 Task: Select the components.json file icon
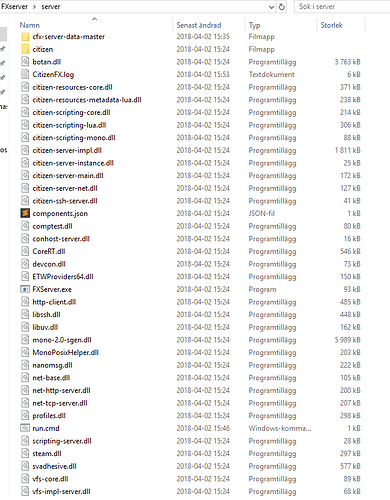pyautogui.click(x=25, y=213)
